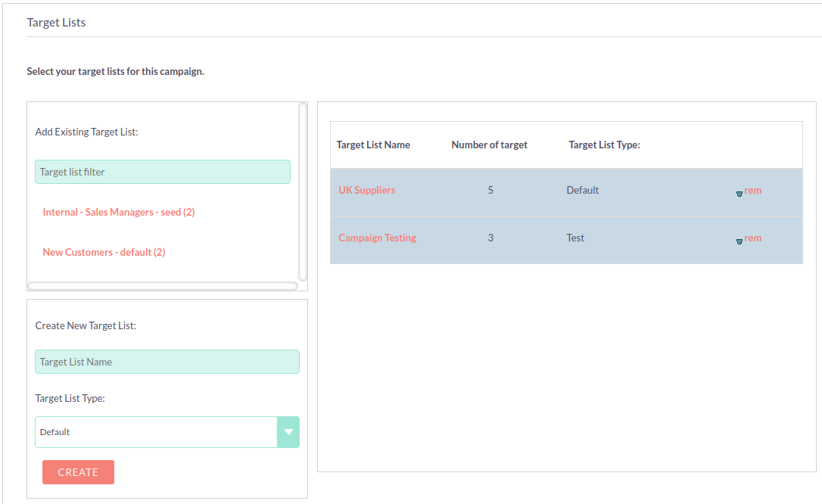Click trash icon in UK Suppliers row
The height and width of the screenshot is (504, 822).
coord(739,194)
